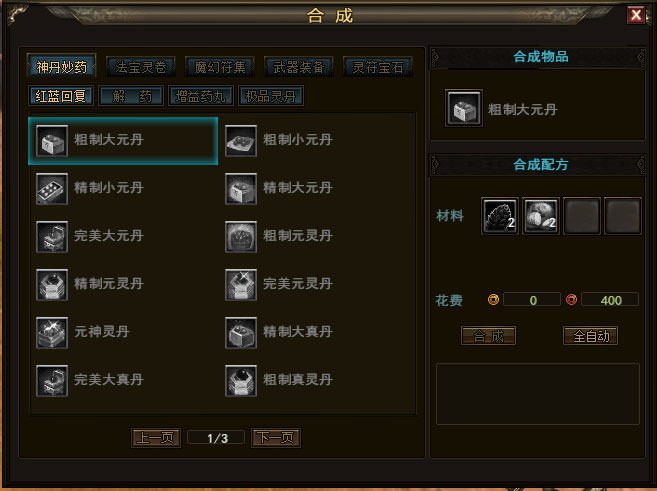Click the first material slot icon
Viewport: 657px width, 491px height.
click(500, 216)
